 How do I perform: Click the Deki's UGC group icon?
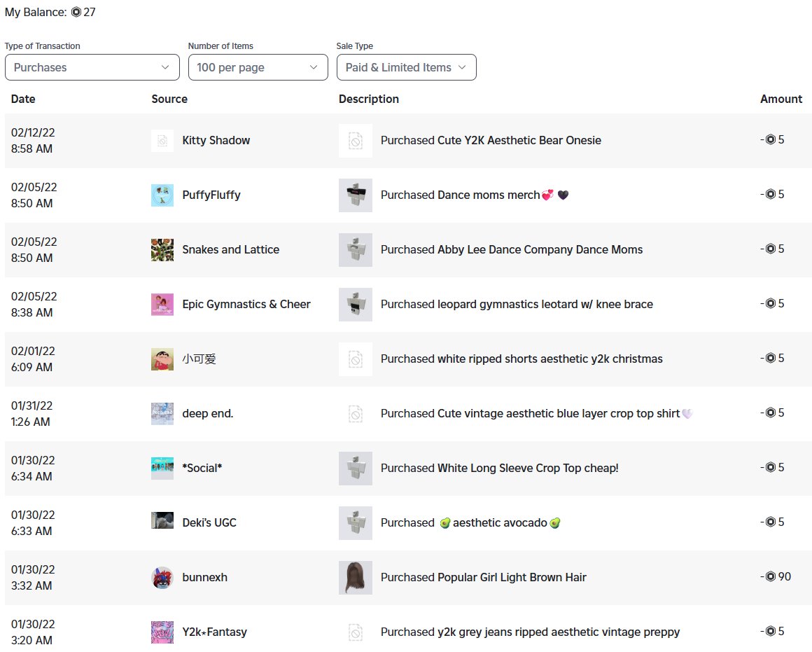pyautogui.click(x=162, y=520)
